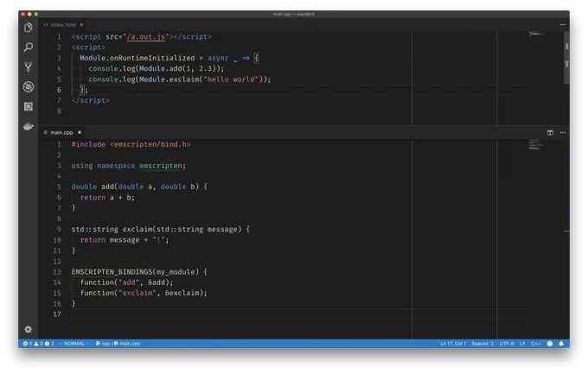Click on 'Module.onRuntimeInitialized' text
The image size is (588, 374).
(137, 58)
